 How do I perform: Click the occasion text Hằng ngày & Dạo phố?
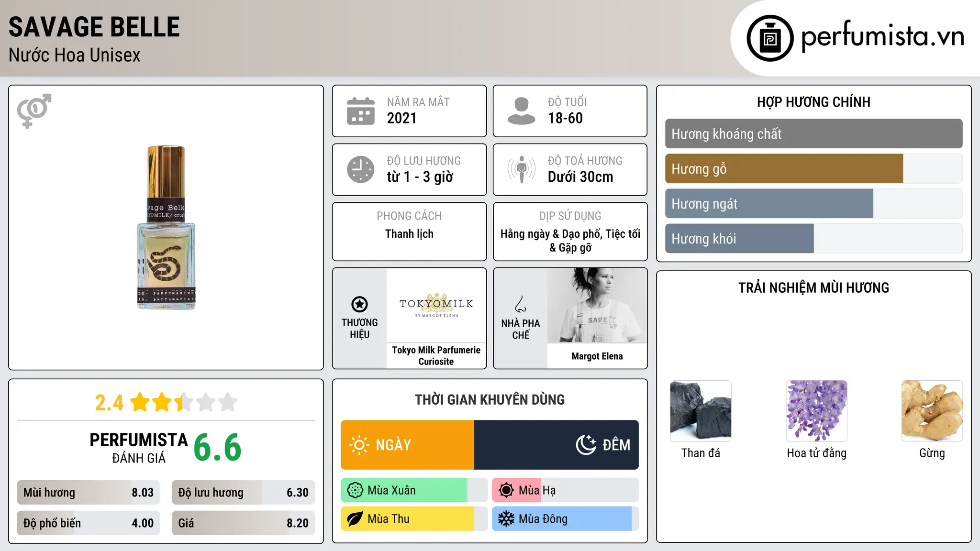[551, 234]
